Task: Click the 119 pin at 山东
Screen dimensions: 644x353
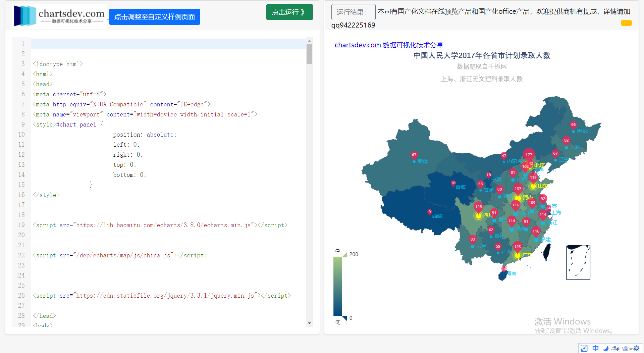Action: pos(533,178)
